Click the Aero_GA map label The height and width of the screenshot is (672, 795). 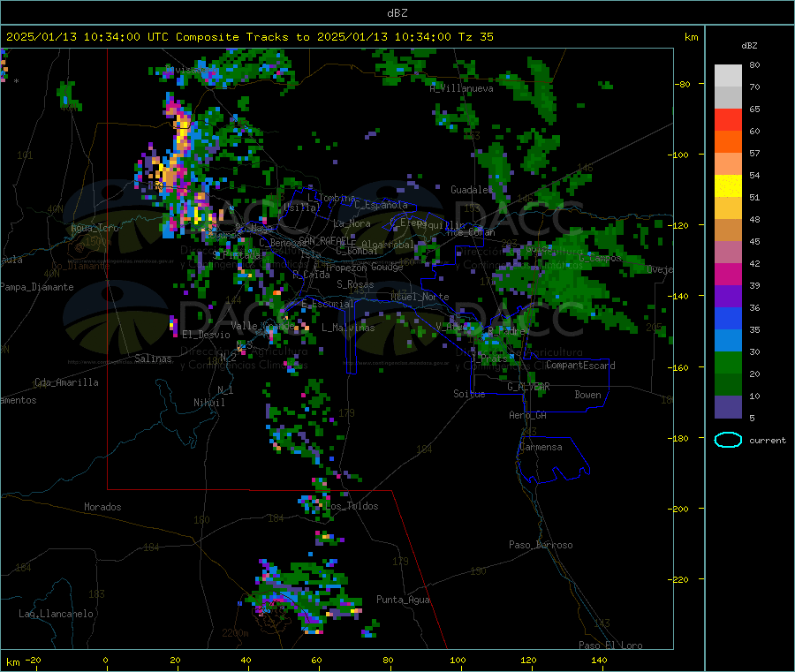pos(527,415)
